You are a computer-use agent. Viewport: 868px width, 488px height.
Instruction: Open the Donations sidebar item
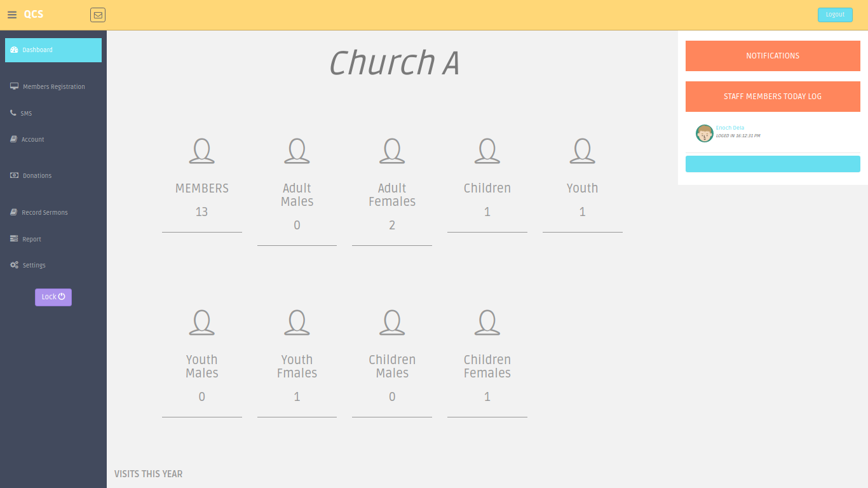coord(37,175)
